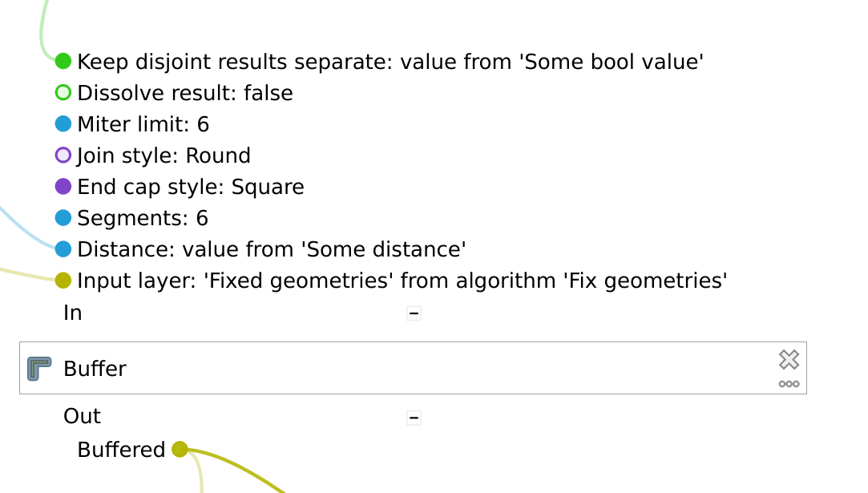Click the blue 'Segments' socket
The image size is (868, 493).
63,218
